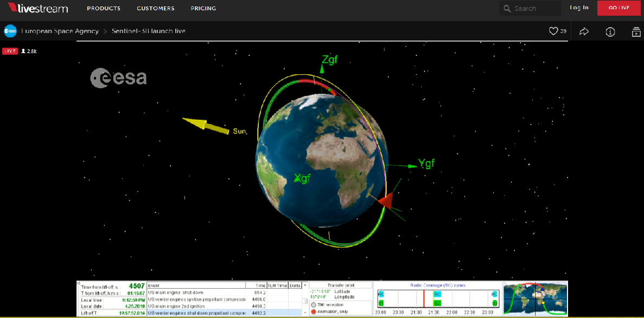Open the European Space Agency channel link

pyautogui.click(x=60, y=31)
